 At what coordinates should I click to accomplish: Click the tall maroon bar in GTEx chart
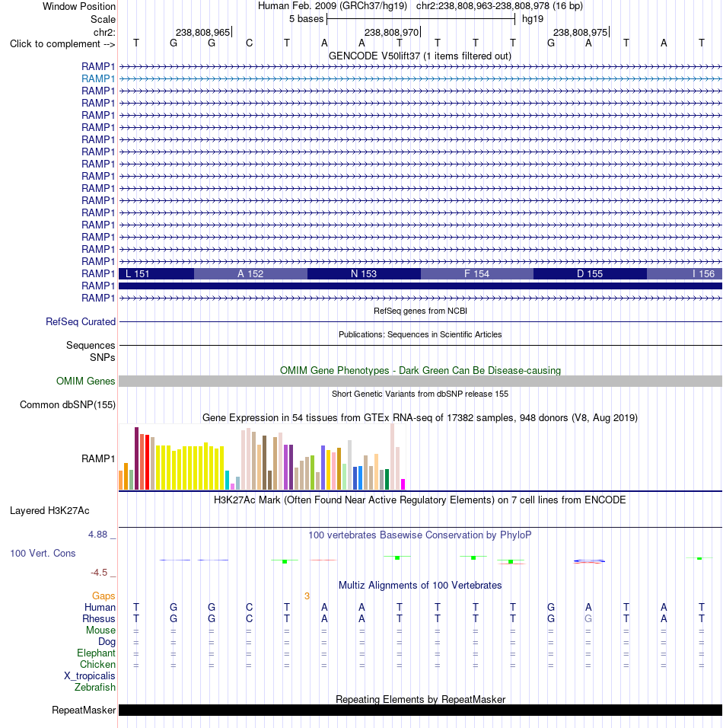point(136,458)
